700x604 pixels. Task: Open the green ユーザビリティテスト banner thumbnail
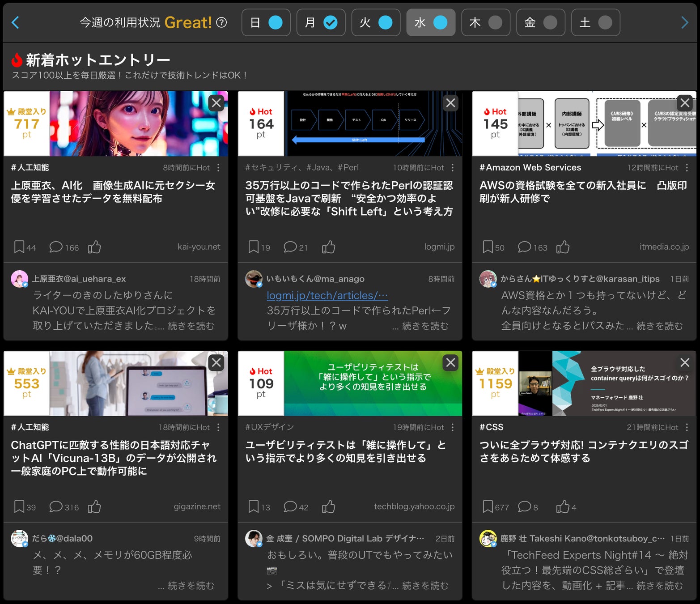373,383
